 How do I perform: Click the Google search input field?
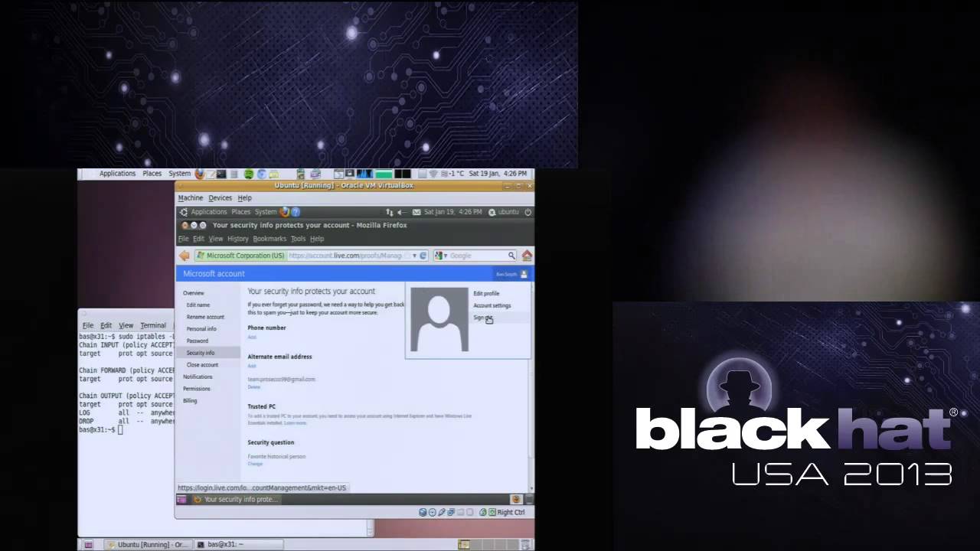click(478, 256)
